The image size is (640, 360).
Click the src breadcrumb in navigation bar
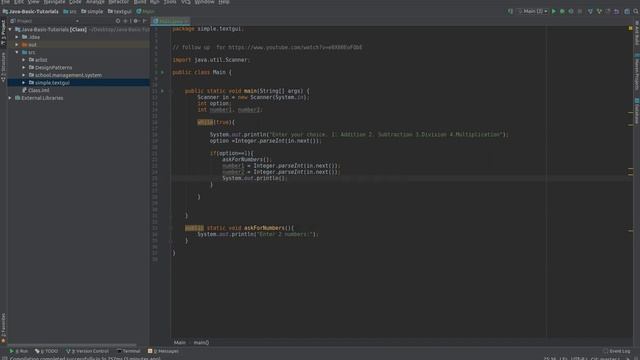pos(70,11)
